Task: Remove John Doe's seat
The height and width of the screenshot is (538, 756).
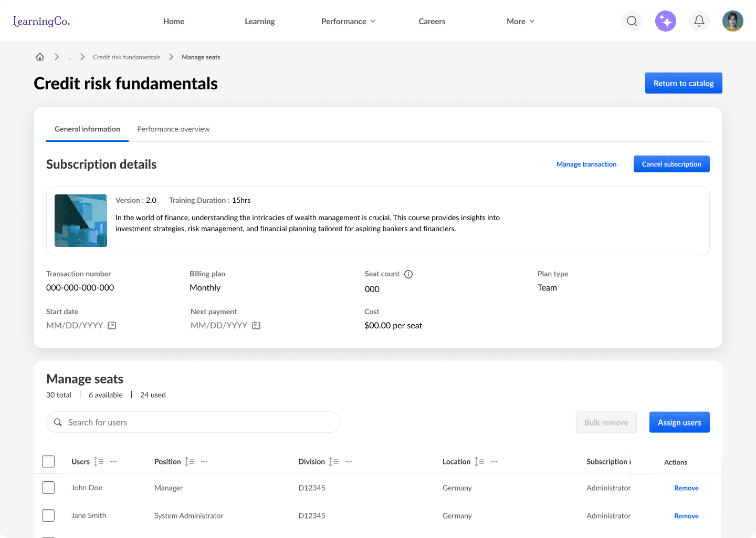Action: tap(686, 488)
